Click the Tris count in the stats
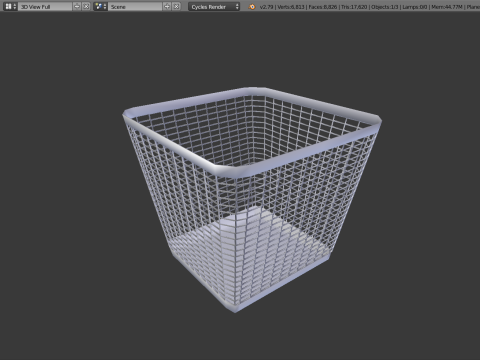This screenshot has width=480, height=360. click(354, 7)
